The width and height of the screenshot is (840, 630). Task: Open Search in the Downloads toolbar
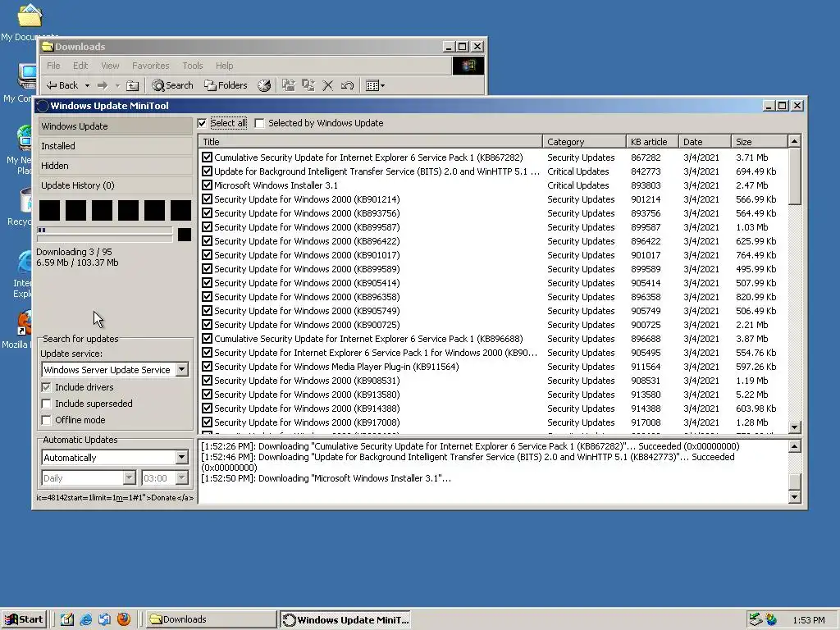[172, 85]
